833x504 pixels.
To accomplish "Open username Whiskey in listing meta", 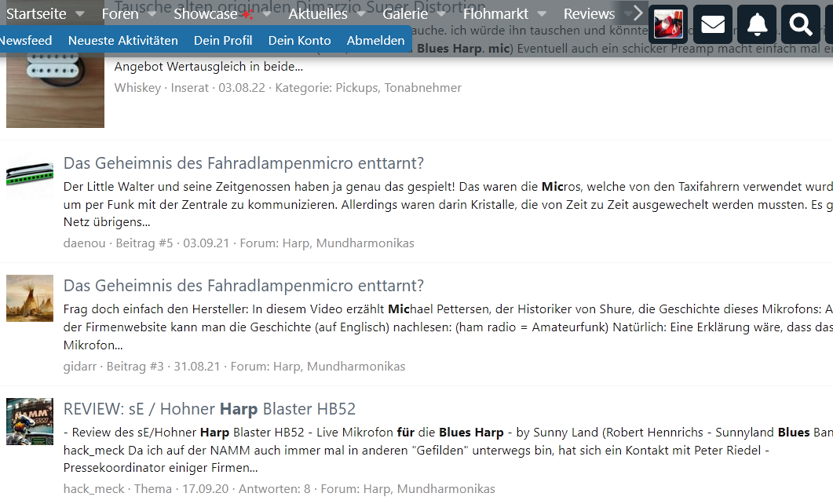I will pyautogui.click(x=137, y=88).
